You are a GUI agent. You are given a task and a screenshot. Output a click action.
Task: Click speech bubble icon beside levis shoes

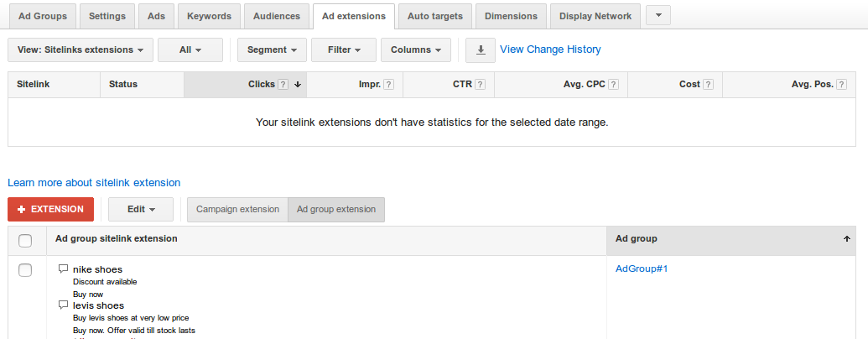(63, 305)
